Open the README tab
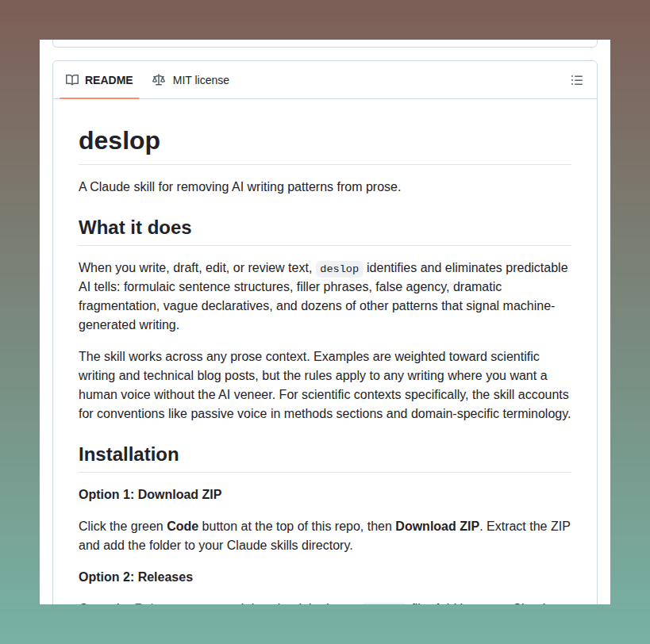 pos(99,80)
